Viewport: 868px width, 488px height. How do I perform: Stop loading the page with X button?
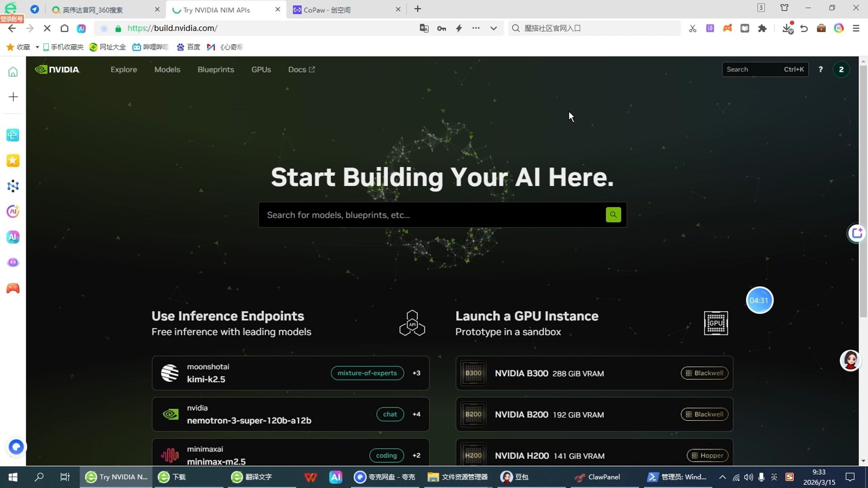[47, 28]
